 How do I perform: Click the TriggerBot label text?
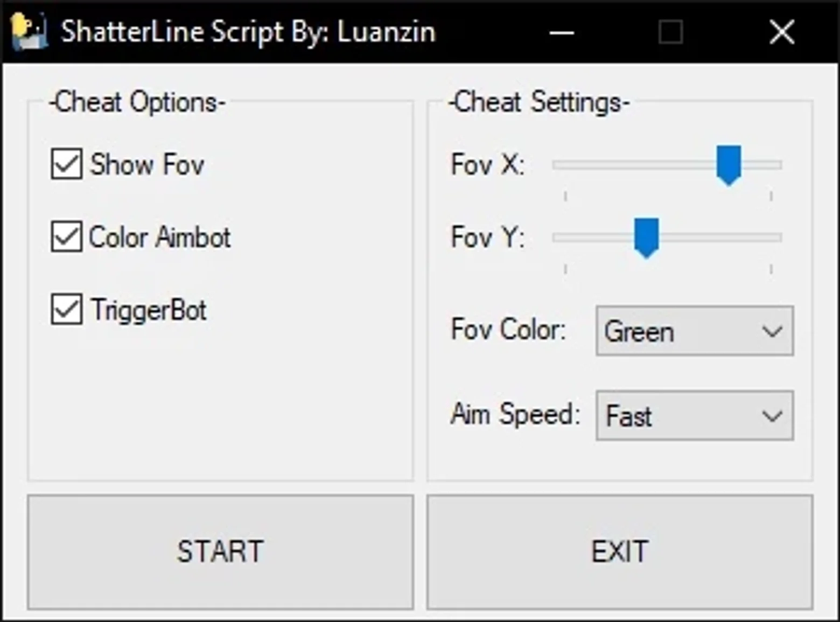click(149, 310)
